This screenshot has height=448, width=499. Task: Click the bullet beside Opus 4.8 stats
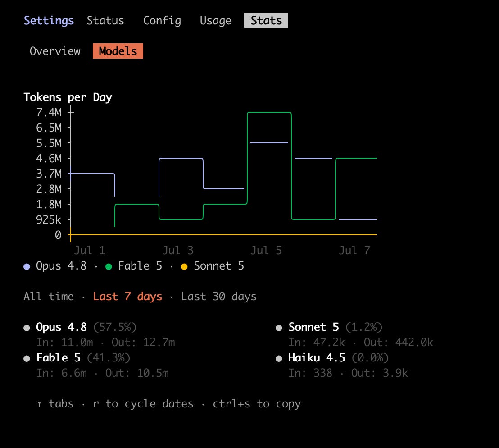(x=27, y=328)
